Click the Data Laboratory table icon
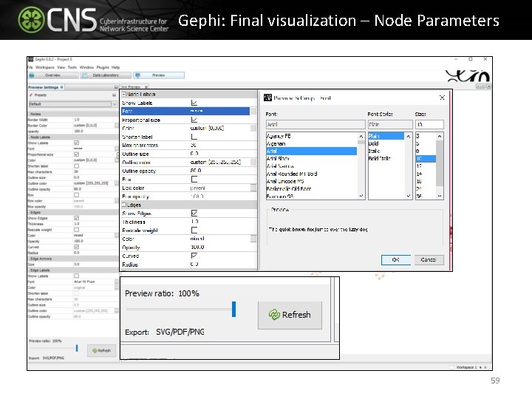The height and width of the screenshot is (399, 532). (x=85, y=75)
